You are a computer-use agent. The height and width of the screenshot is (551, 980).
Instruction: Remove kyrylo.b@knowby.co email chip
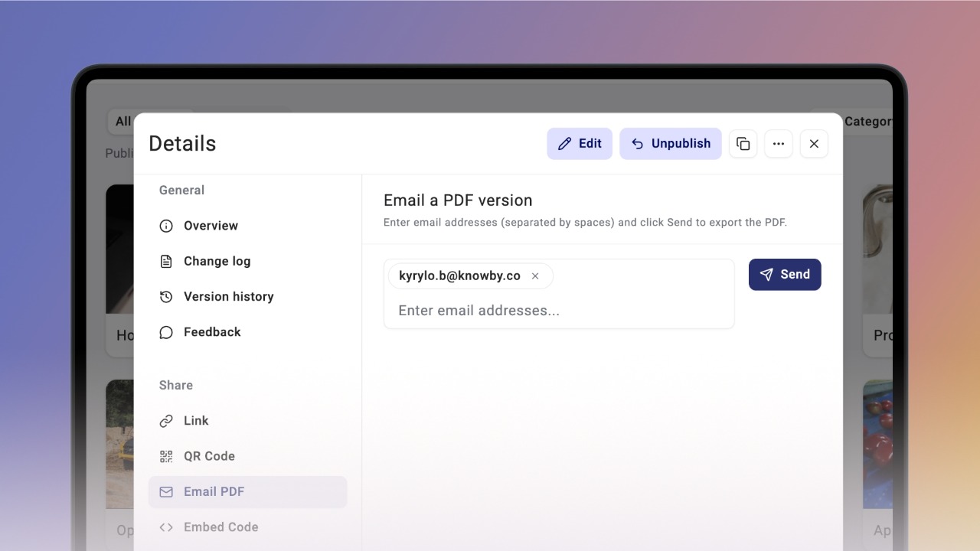pos(535,276)
